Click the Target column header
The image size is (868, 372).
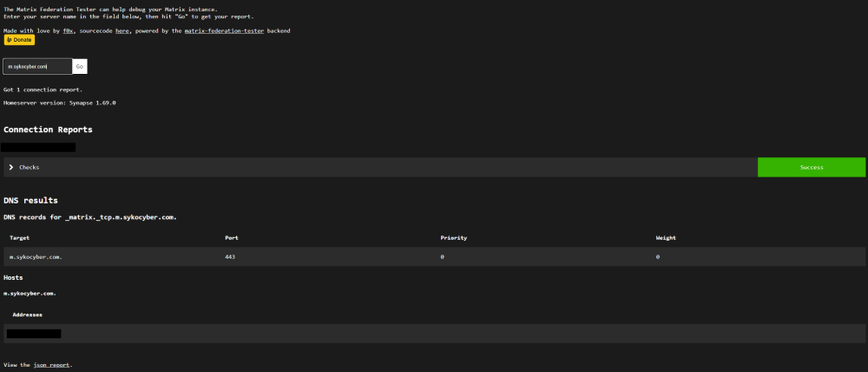click(19, 238)
